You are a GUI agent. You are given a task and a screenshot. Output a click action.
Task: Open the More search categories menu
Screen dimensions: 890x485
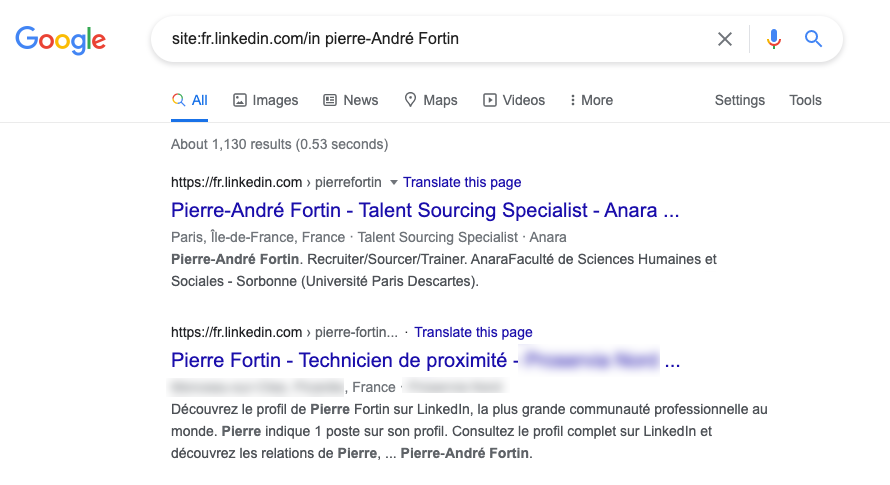click(591, 101)
